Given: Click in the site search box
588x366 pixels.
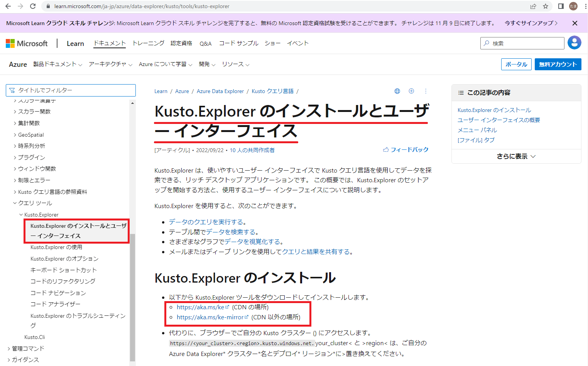Looking at the screenshot, I should coord(522,43).
